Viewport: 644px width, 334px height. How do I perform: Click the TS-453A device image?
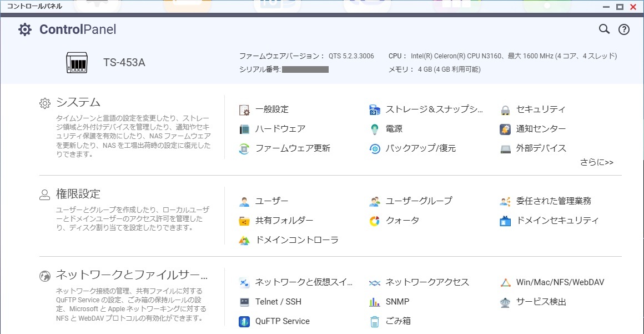point(77,63)
